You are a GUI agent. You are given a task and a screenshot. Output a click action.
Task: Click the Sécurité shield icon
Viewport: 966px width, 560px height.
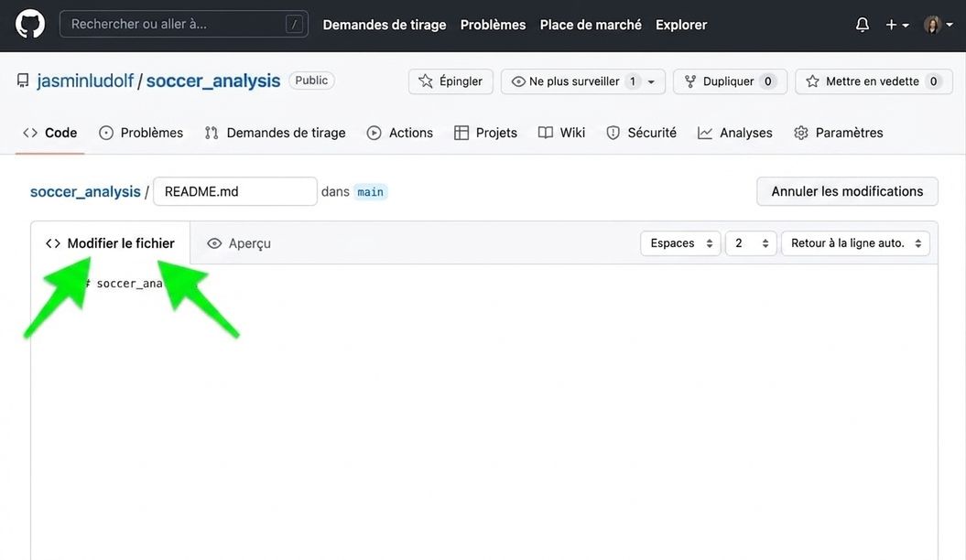(613, 133)
